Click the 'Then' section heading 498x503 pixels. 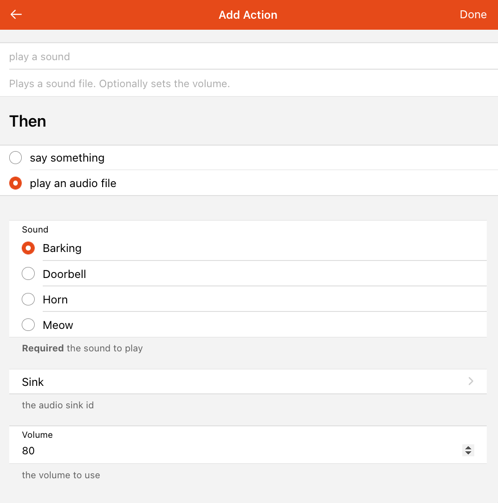click(28, 121)
